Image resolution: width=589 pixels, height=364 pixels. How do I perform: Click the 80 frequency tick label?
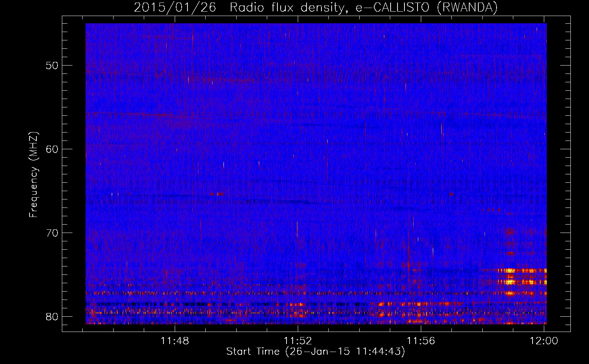(52, 317)
